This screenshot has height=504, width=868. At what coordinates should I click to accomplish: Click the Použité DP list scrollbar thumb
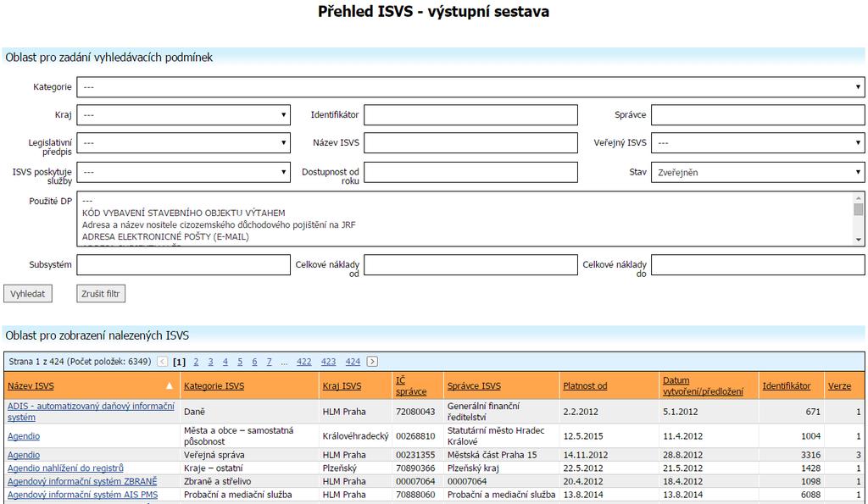pos(859,209)
